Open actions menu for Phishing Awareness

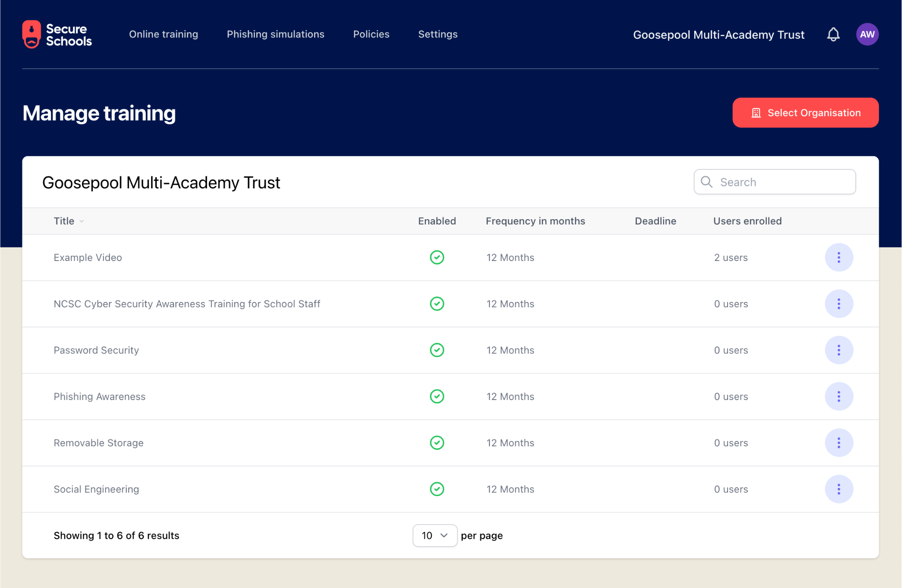(x=839, y=397)
